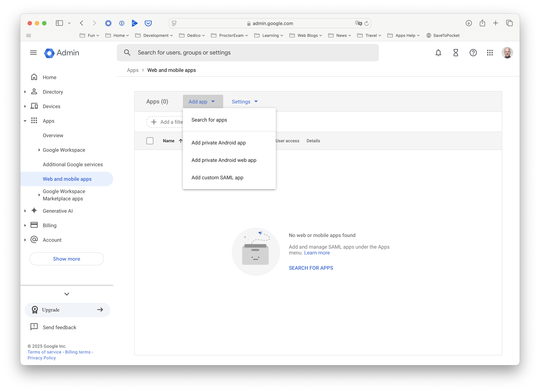Collapse the Apps section
Image resolution: width=540 pixels, height=392 pixels.
point(25,121)
